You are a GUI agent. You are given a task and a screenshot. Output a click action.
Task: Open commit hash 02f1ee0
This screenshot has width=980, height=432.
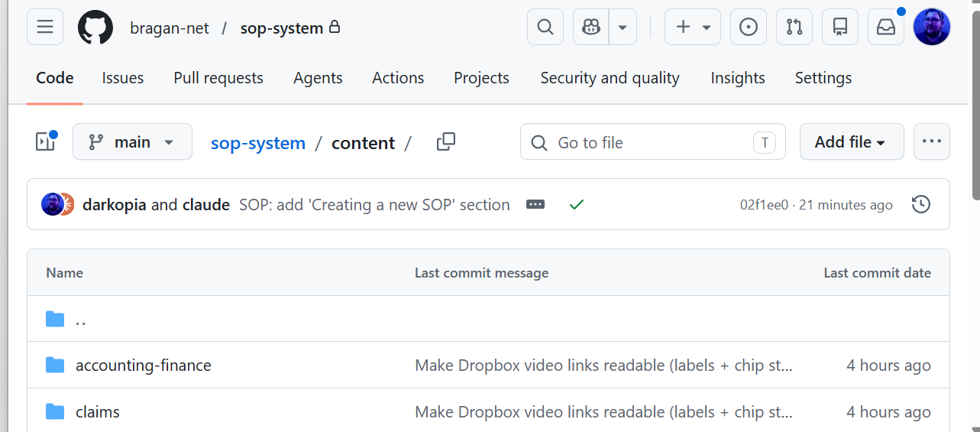(764, 205)
